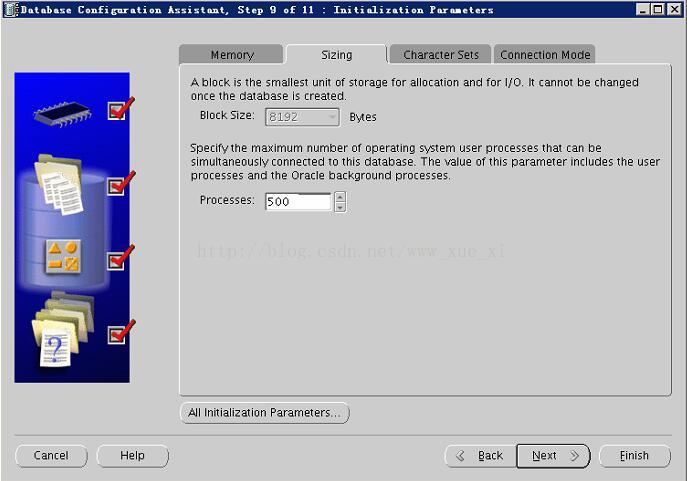Proceed with the Next button
The width and height of the screenshot is (687, 481).
click(553, 456)
